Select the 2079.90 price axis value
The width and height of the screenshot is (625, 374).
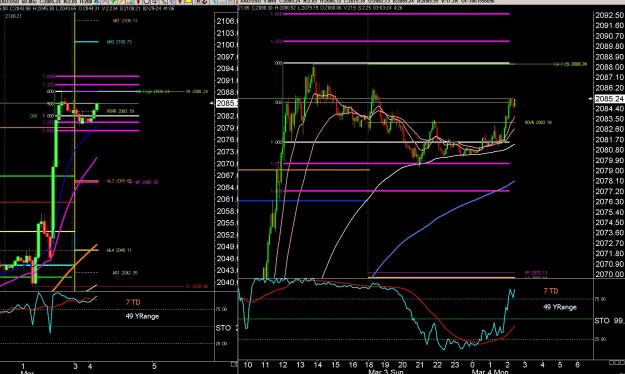pyautogui.click(x=609, y=160)
